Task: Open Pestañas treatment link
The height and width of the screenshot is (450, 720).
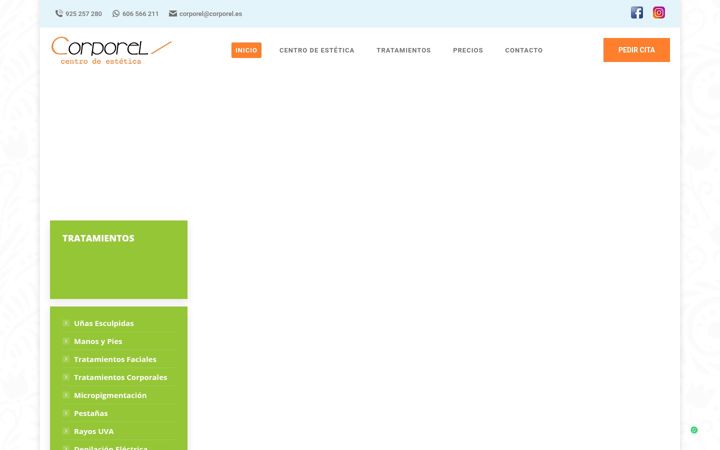Action: click(91, 413)
